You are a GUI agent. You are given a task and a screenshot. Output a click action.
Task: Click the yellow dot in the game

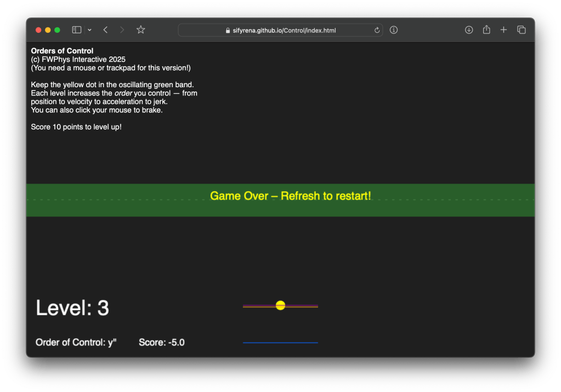pos(280,305)
